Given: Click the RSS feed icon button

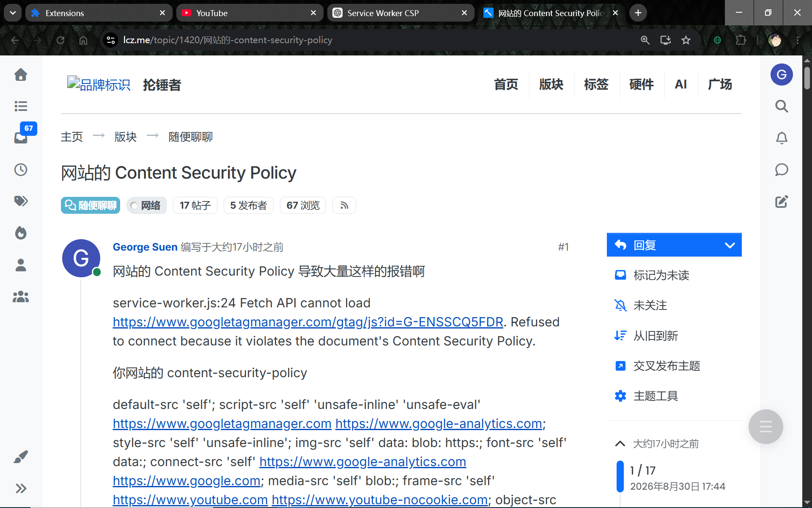Looking at the screenshot, I should pos(344,205).
